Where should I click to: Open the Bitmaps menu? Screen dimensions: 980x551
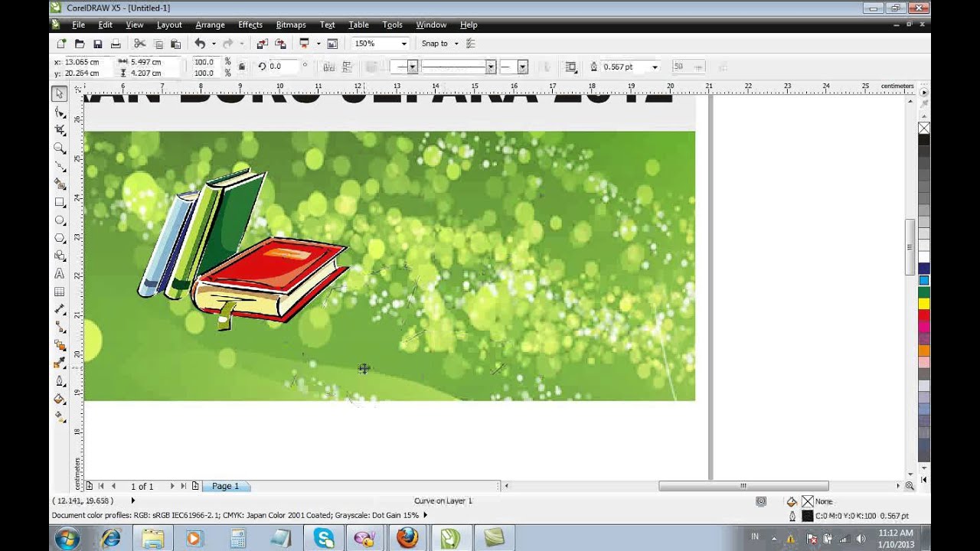coord(291,25)
